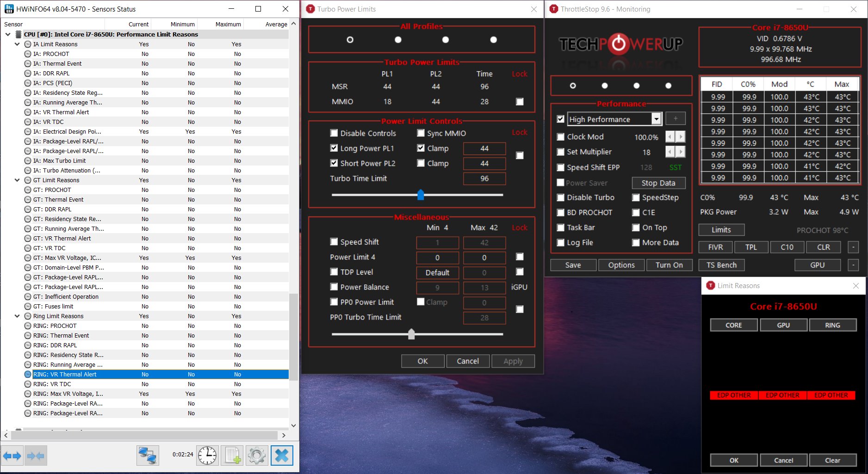Click Cancel in Turbo Power Limits
Image resolution: width=868 pixels, height=474 pixels.
(468, 361)
